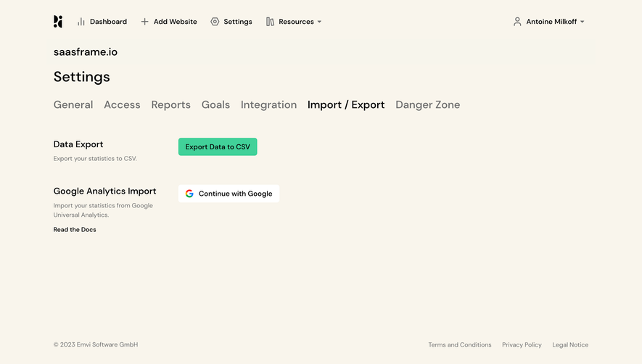Expand the Resources dropdown arrow
This screenshot has height=364, width=642.
319,22
